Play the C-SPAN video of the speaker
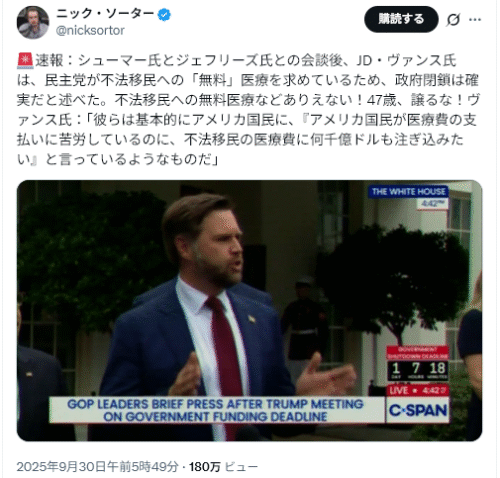This screenshot has width=500, height=478. [249, 311]
